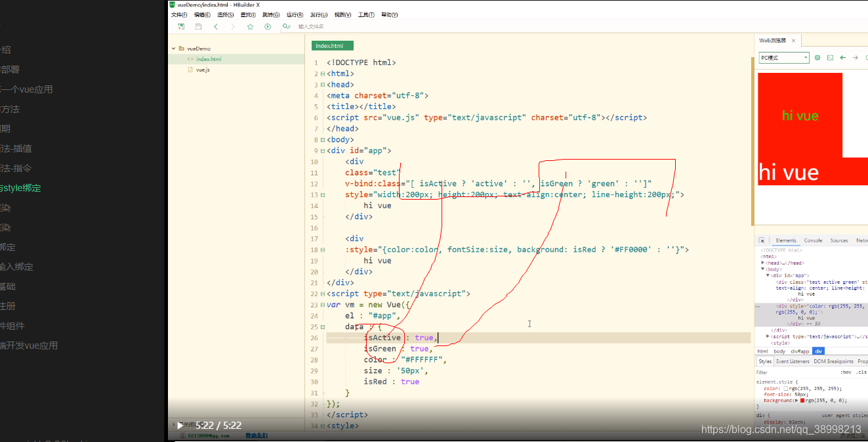Open the Event Listeners sub-tab

[793, 361]
